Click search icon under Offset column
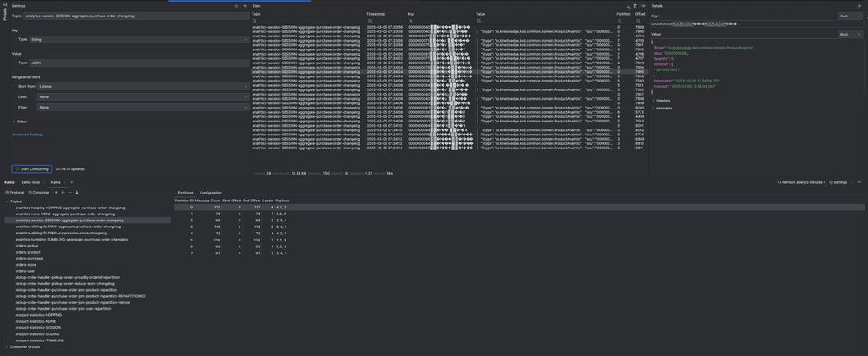This screenshot has width=868, height=356. [x=637, y=21]
